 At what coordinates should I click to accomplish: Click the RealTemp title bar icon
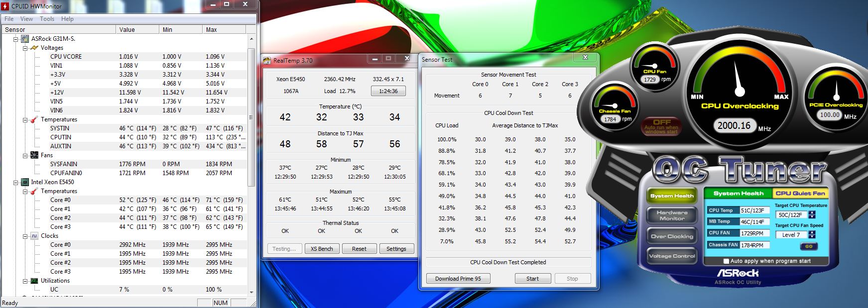(267, 60)
